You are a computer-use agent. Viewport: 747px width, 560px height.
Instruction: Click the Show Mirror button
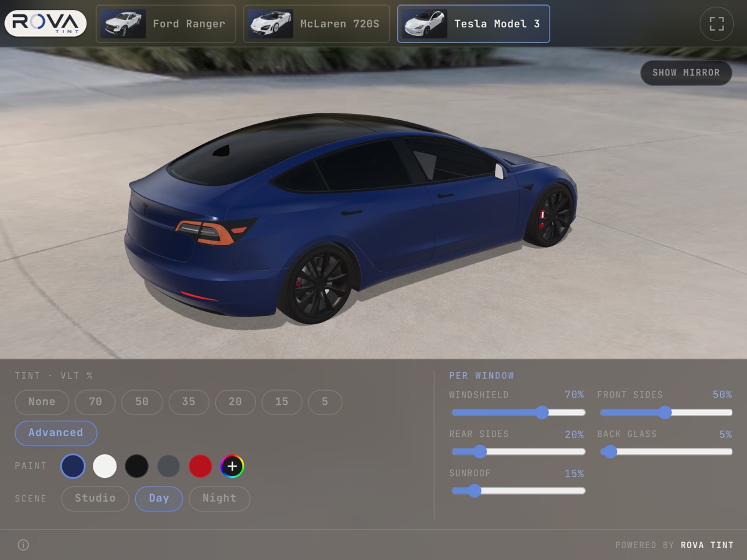coord(686,73)
